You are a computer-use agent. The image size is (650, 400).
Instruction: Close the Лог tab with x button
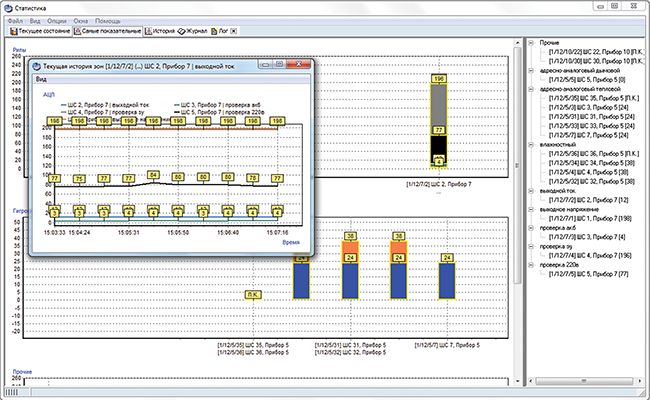click(x=233, y=31)
